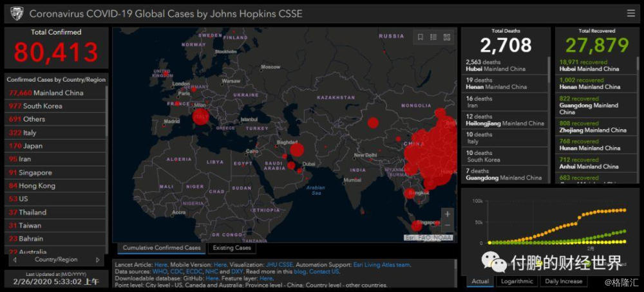Switch to Cumulative Confirmed Cases tab
Screen dimensions: 644x292
162,248
